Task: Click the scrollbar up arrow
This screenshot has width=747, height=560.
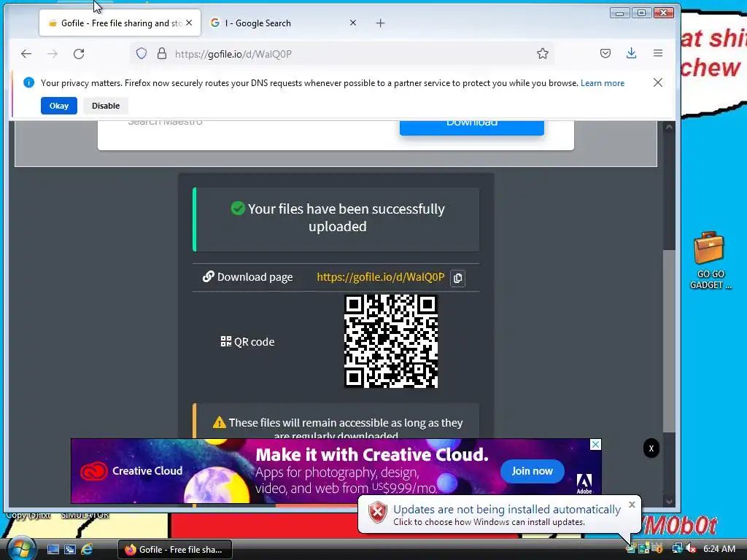Action: 669,127
